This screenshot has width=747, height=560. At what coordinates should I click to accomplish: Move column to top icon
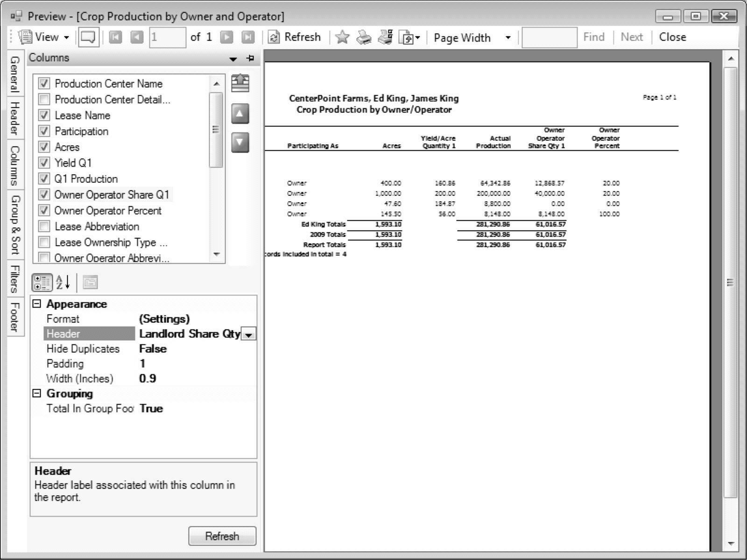(240, 83)
